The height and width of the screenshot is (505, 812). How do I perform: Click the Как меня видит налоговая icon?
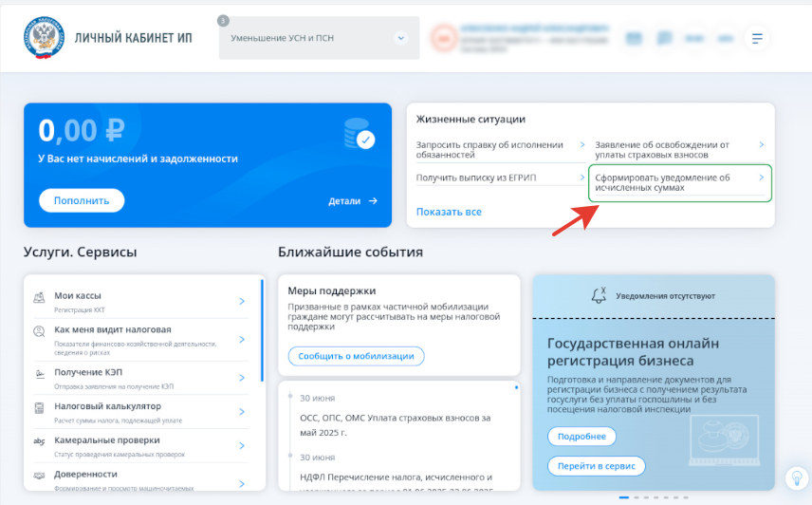39,331
